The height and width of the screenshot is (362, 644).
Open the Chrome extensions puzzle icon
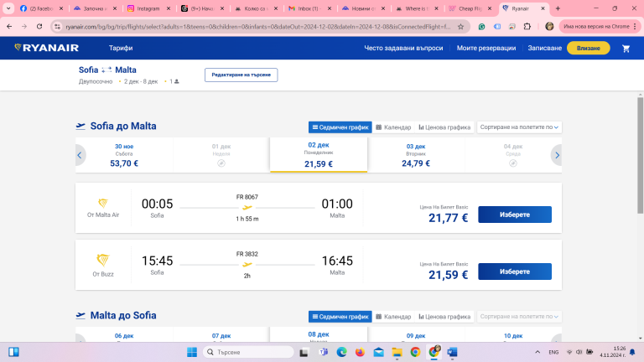pos(531,26)
